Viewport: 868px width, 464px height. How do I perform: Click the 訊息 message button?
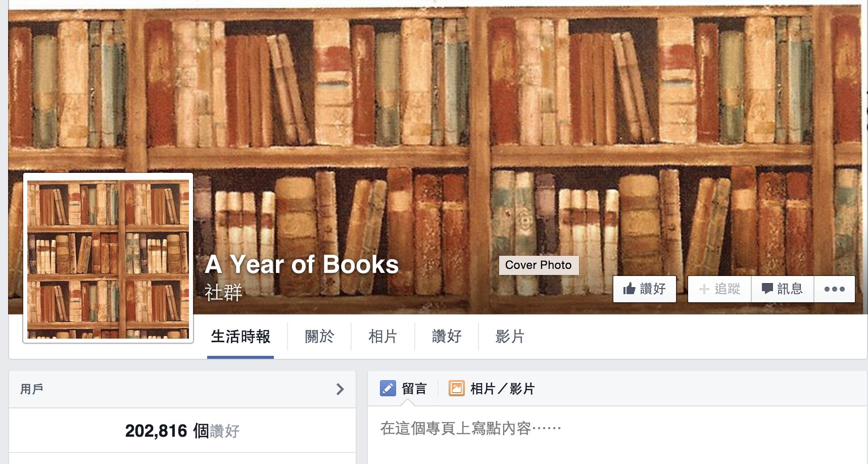tap(782, 289)
